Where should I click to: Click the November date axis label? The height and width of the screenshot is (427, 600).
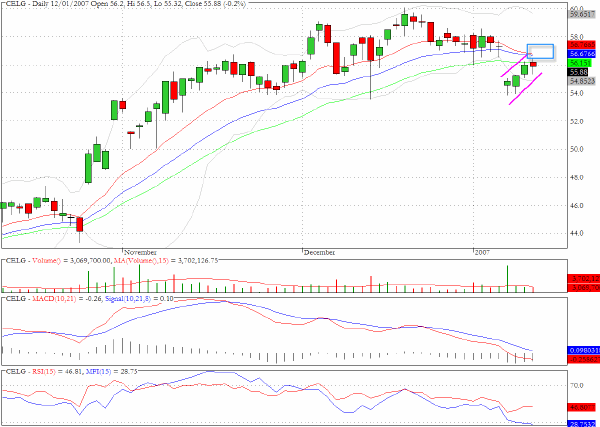tap(140, 253)
